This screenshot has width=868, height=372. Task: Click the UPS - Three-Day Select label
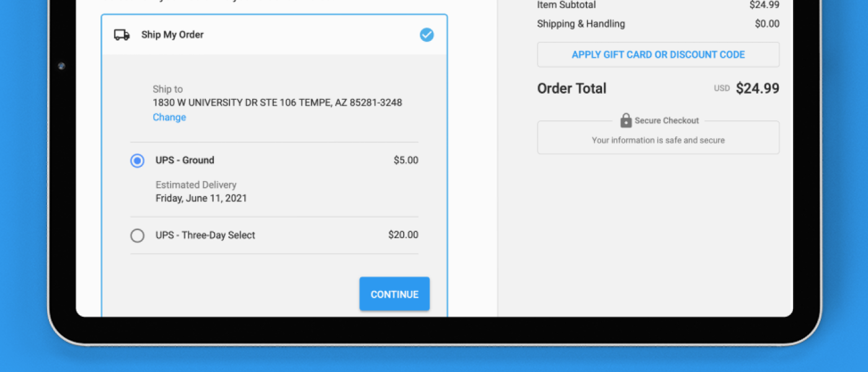205,235
